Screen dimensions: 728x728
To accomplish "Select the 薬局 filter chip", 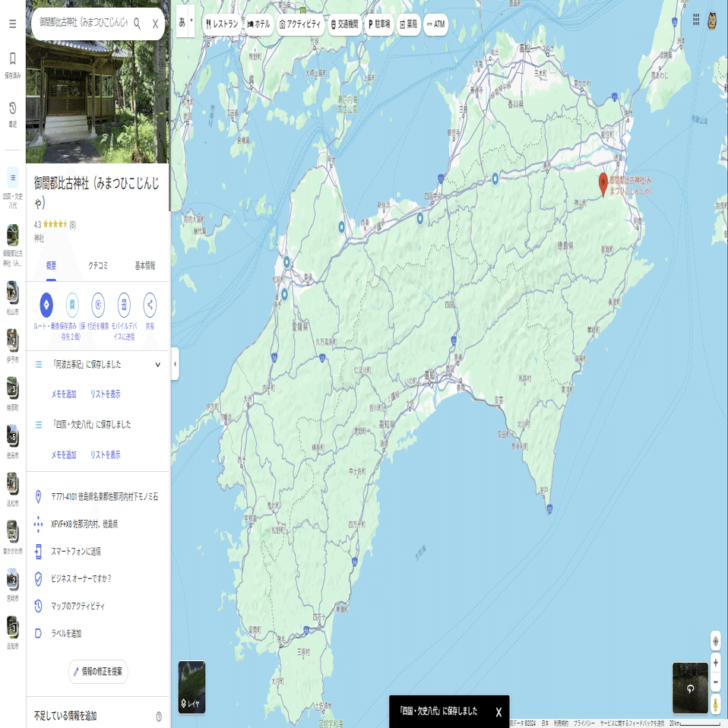I will (409, 24).
